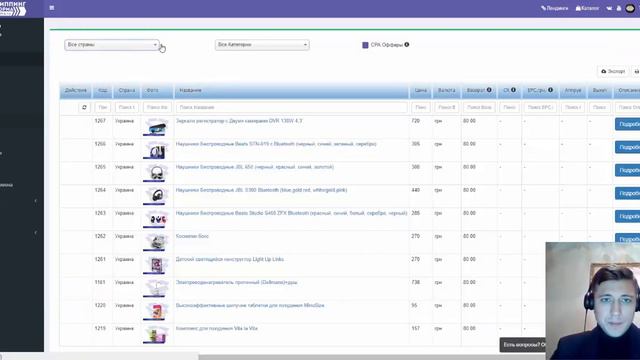Image resolution: width=640 pixels, height=360 pixels.
Task: Open the Beats STN-019 headphones product link
Action: [x=276, y=144]
